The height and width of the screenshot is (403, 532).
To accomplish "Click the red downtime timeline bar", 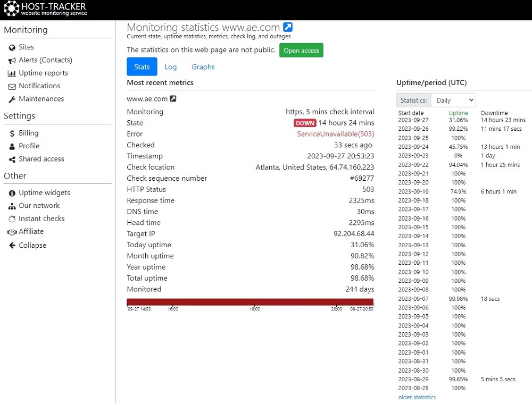I will click(250, 302).
